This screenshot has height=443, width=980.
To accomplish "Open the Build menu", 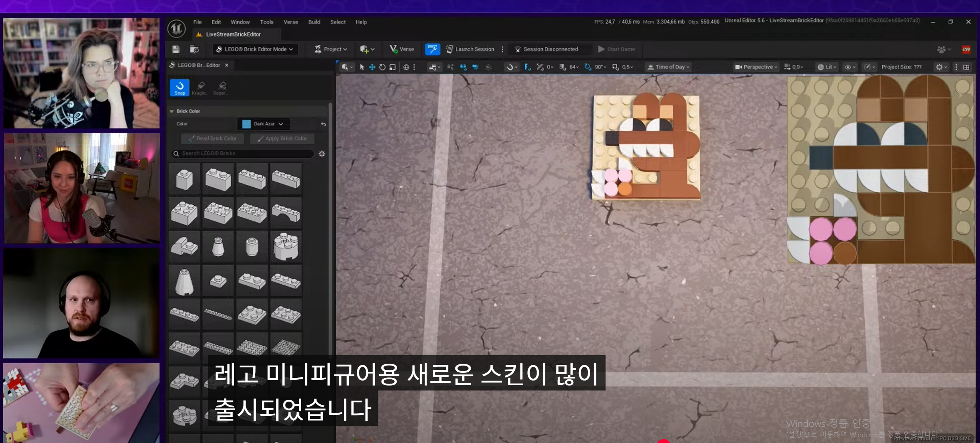I will click(314, 22).
